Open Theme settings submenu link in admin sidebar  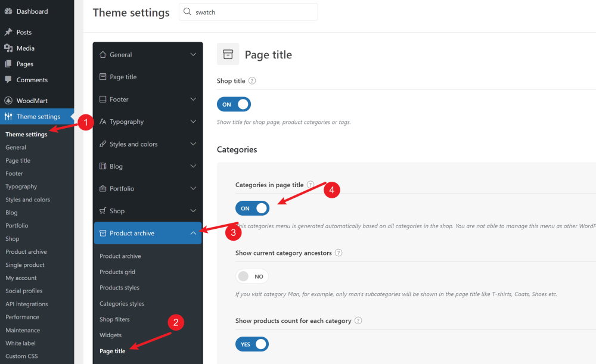point(26,134)
